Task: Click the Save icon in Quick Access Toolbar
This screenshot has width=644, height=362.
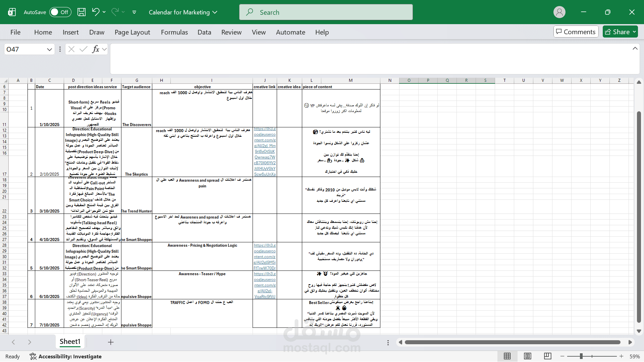Action: [x=81, y=12]
